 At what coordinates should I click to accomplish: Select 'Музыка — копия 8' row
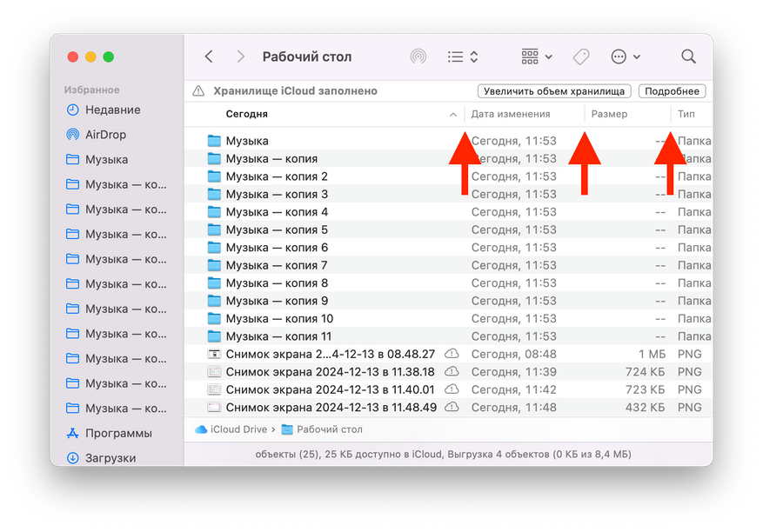pyautogui.click(x=448, y=283)
